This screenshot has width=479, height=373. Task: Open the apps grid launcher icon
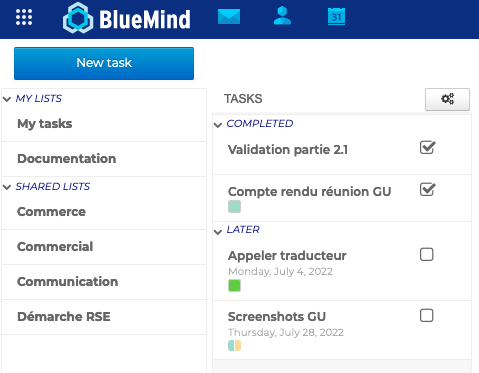tap(24, 17)
